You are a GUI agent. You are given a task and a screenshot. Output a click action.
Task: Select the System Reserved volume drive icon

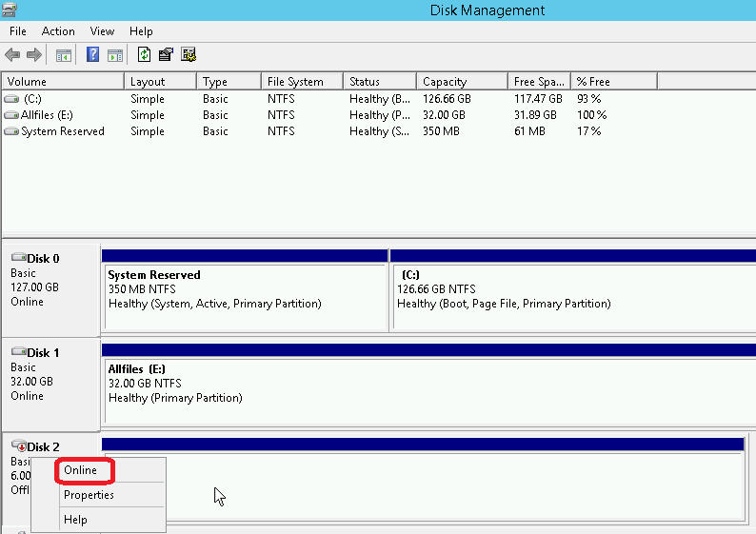point(11,131)
